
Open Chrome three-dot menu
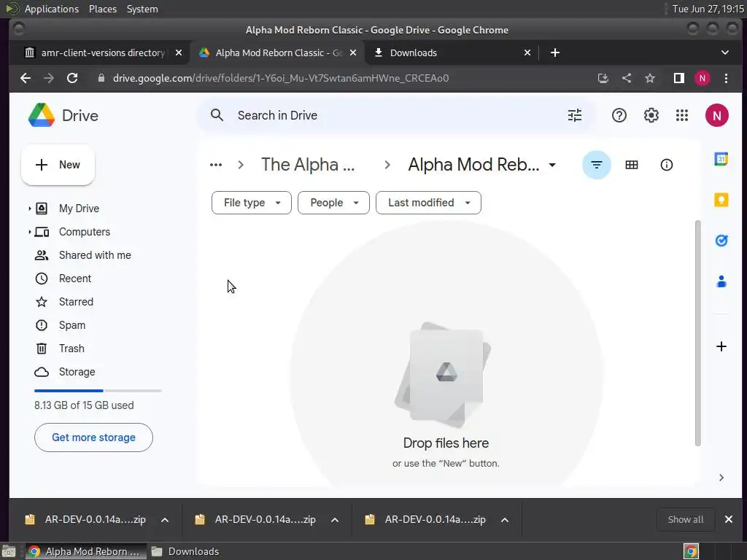click(726, 78)
